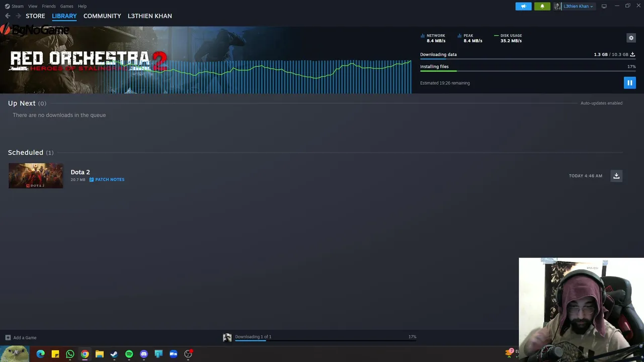The image size is (644, 362).
Task: Open download settings gear icon
Action: (631, 38)
